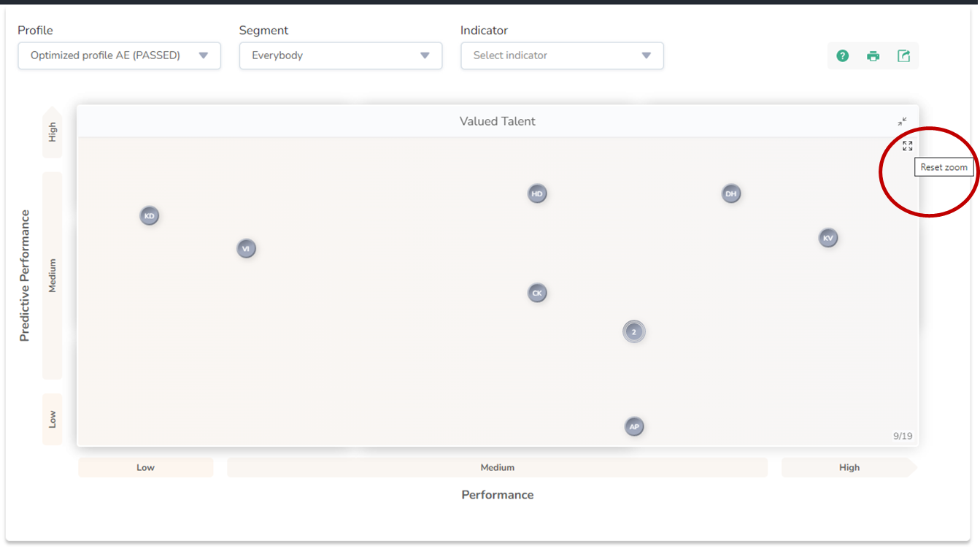
Task: Select the HD talent marker
Action: 537,194
